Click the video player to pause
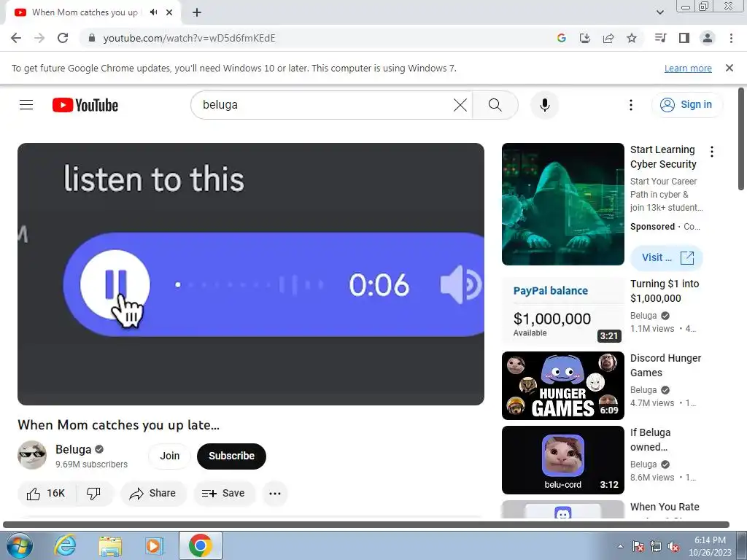Image resolution: width=747 pixels, height=560 pixels. click(251, 274)
